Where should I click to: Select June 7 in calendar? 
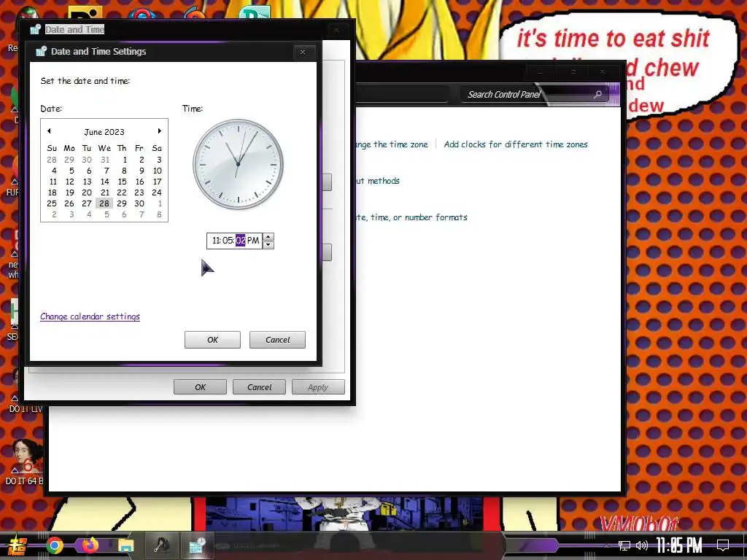click(x=107, y=171)
